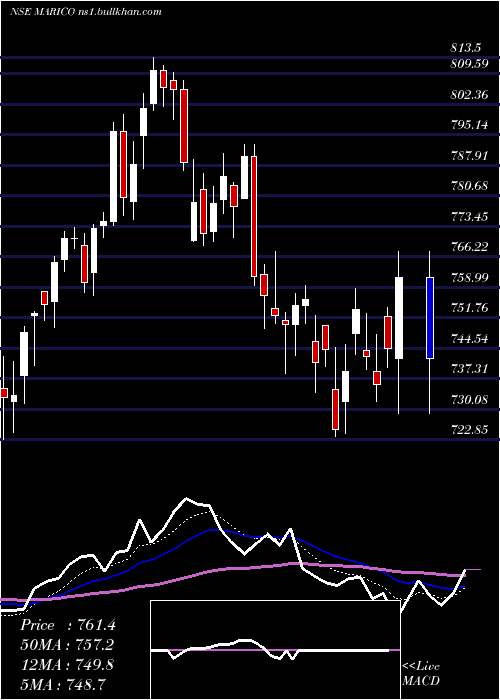Screen dimensions: 500x700
Task: Click the blue candlestick at the far right
Action: 430,318
